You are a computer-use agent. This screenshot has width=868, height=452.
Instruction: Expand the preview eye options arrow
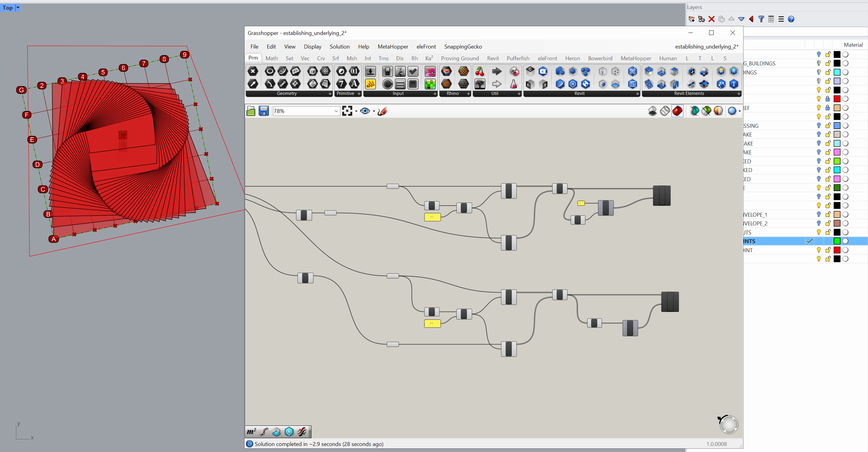374,111
